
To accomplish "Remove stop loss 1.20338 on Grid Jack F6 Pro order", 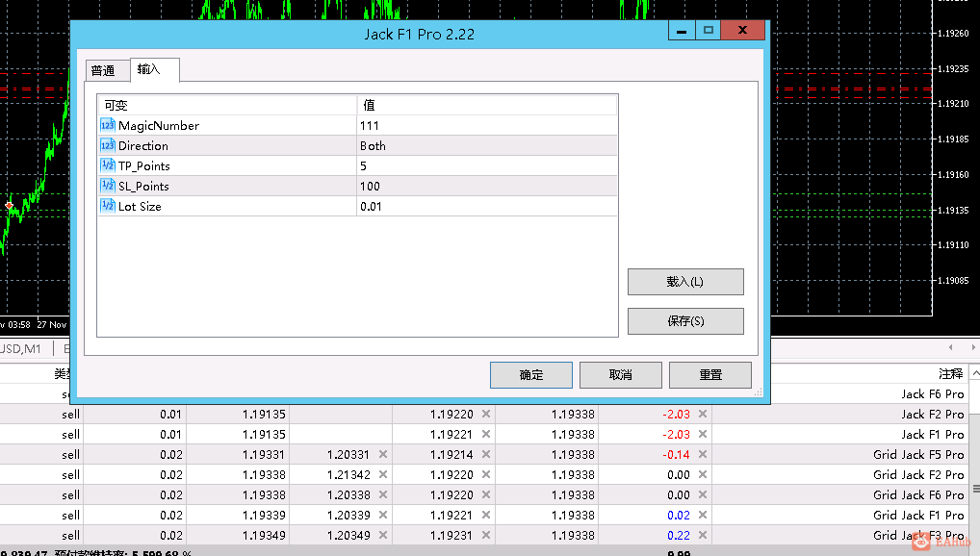I will coord(383,494).
